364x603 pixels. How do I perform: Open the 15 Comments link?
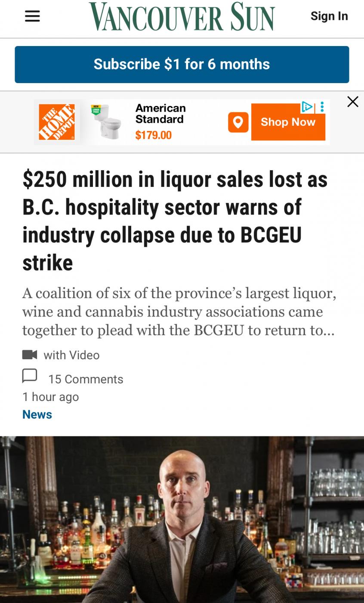[86, 379]
